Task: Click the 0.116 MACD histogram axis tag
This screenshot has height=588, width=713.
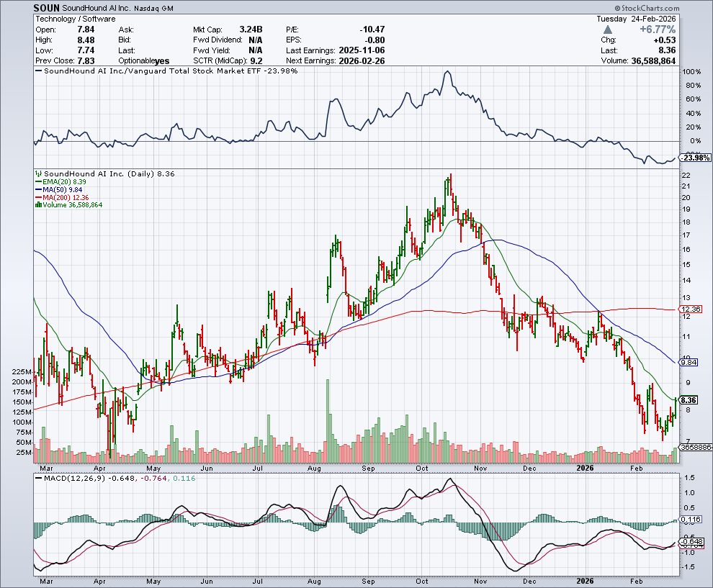Action: [690, 519]
